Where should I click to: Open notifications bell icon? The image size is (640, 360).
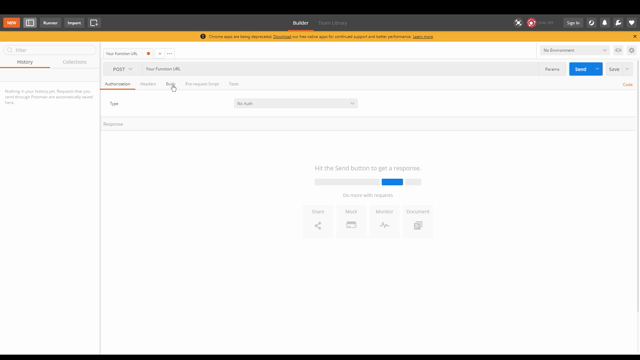pyautogui.click(x=604, y=23)
